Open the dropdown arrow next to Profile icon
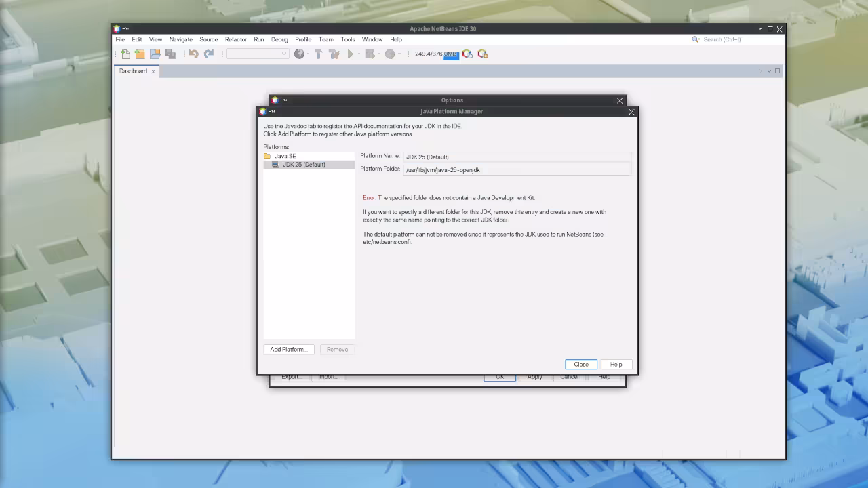Viewport: 868px width, 488px height. pos(399,54)
